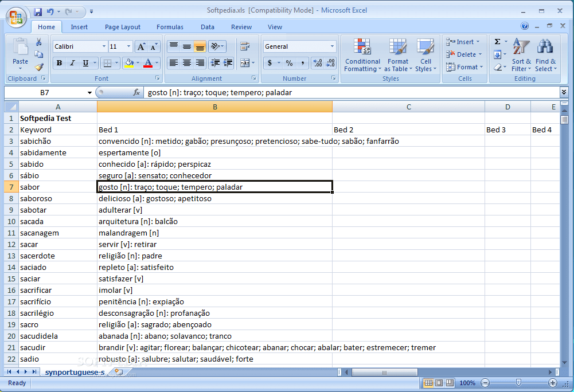This screenshot has width=574, height=392.
Task: Switch to the Formulas ribbon tab
Action: (x=170, y=26)
